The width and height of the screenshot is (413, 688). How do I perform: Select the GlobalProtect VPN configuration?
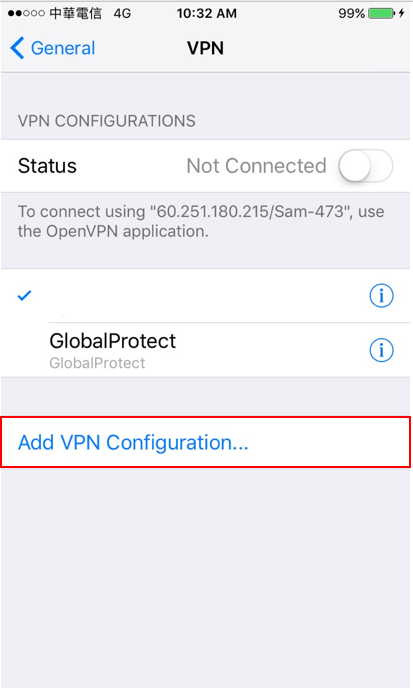coord(206,350)
